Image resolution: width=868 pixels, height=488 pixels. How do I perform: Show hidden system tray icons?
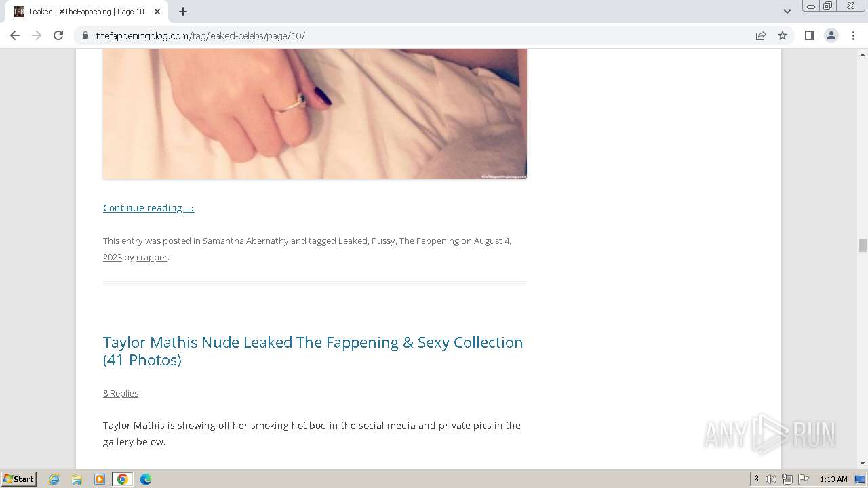[x=756, y=479]
